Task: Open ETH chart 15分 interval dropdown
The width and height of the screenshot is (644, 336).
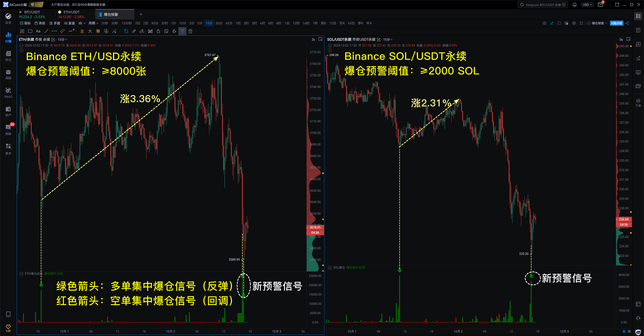Action: [62, 39]
